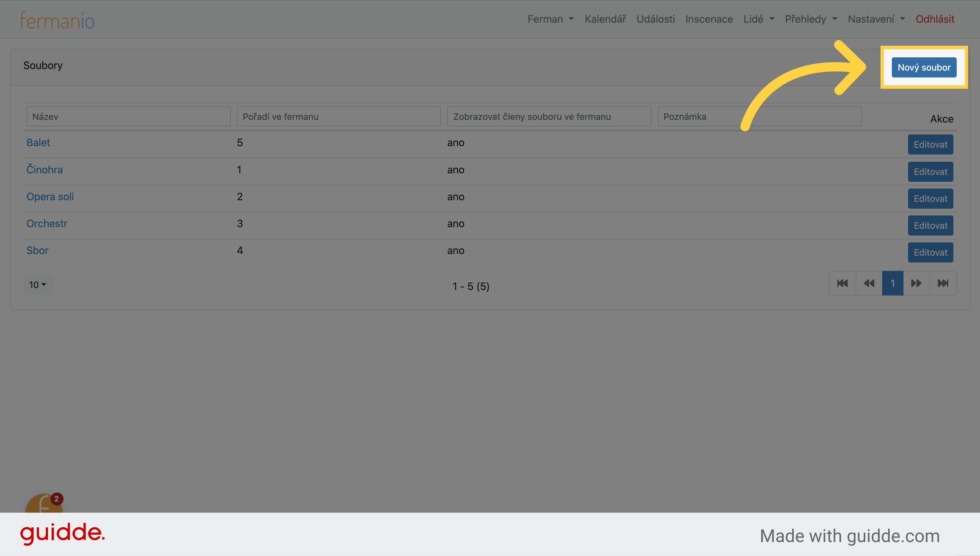Open the Orchestr ensemble link
Screen dimensions: 980x556
[47, 223]
